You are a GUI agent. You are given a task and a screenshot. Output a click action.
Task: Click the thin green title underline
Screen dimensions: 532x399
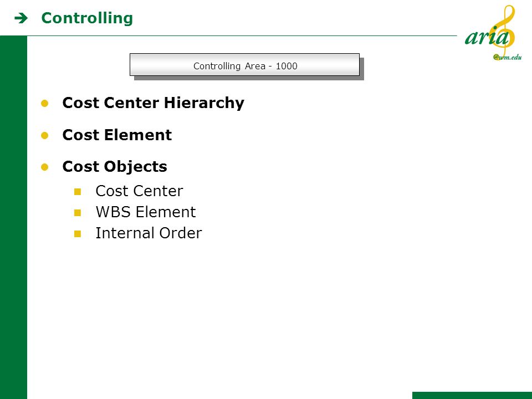click(242, 35)
